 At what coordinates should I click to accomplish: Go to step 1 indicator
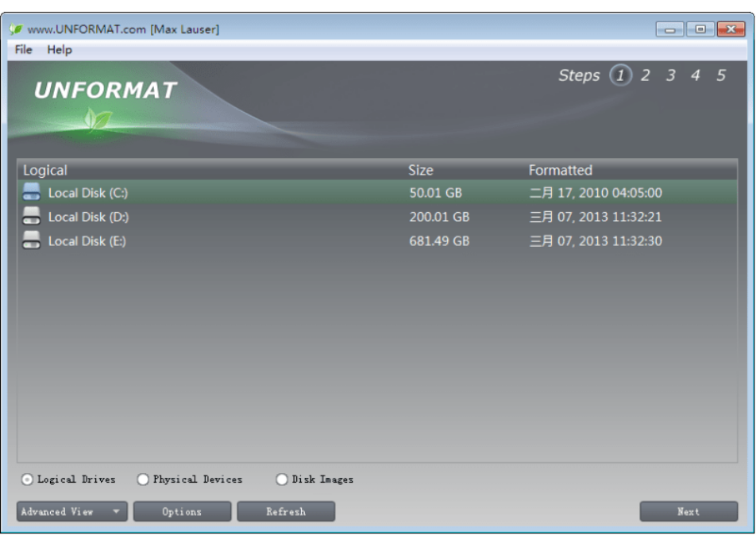620,75
